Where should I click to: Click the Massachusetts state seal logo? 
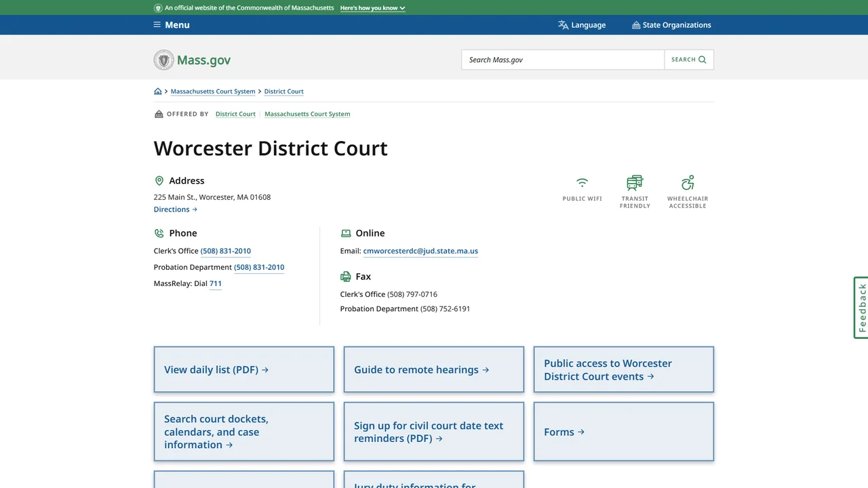click(x=163, y=60)
